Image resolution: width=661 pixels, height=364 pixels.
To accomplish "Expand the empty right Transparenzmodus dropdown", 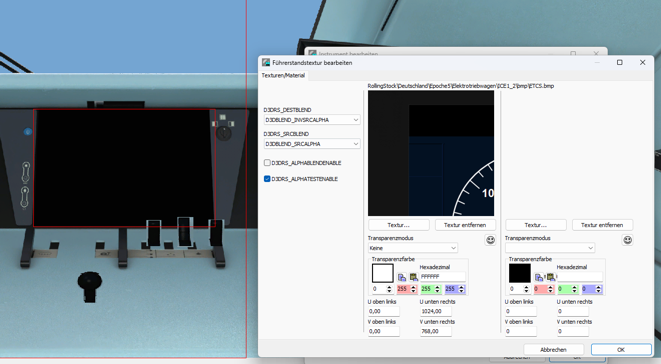I will pyautogui.click(x=550, y=248).
